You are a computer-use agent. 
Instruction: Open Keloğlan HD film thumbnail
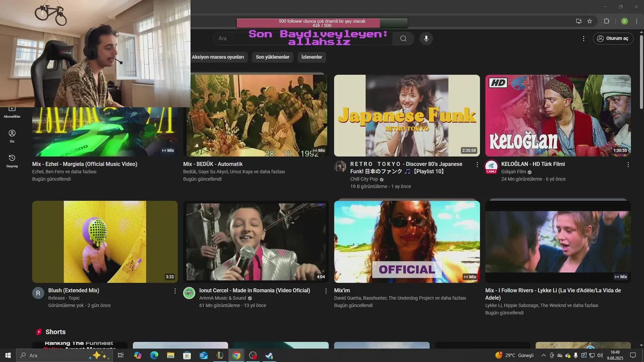[x=558, y=116]
